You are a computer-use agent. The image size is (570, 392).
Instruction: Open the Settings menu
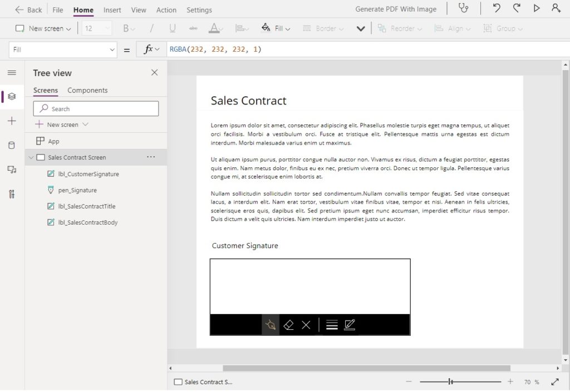(x=199, y=9)
